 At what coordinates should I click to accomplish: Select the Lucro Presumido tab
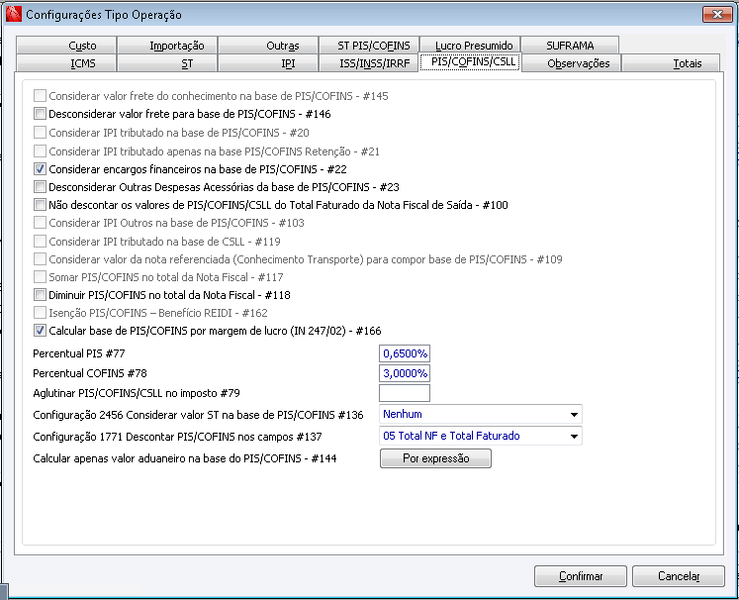coord(470,45)
